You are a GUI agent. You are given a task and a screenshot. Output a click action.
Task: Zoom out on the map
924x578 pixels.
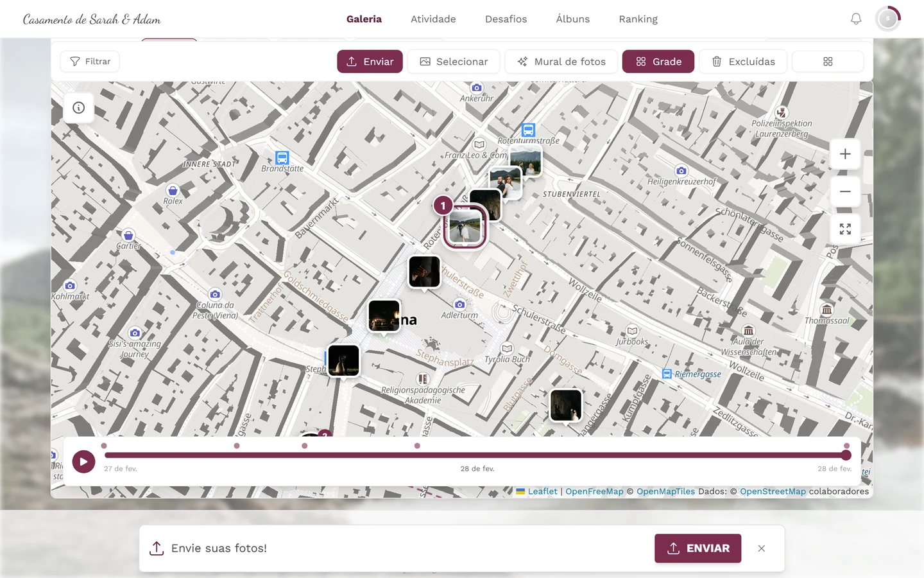(845, 191)
